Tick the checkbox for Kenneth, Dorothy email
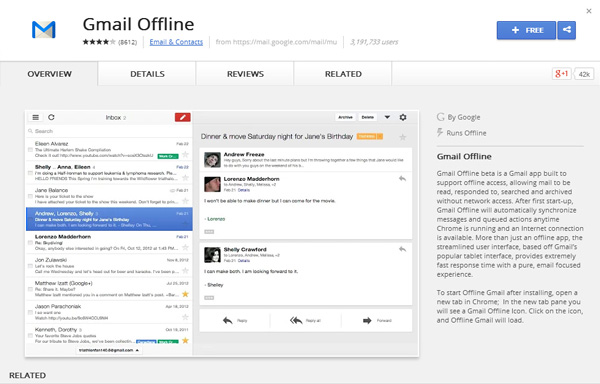The height and width of the screenshot is (384, 600). [x=30, y=335]
